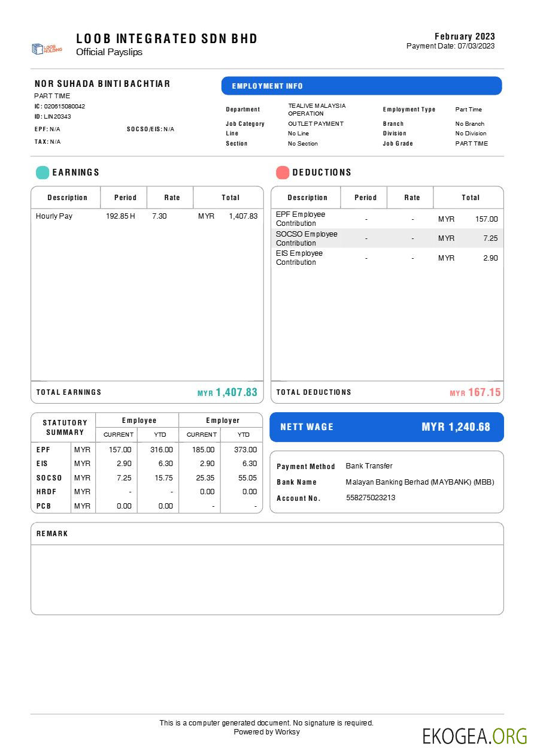Click Job Grade value PART TIME
534x756 pixels.
coord(472,144)
